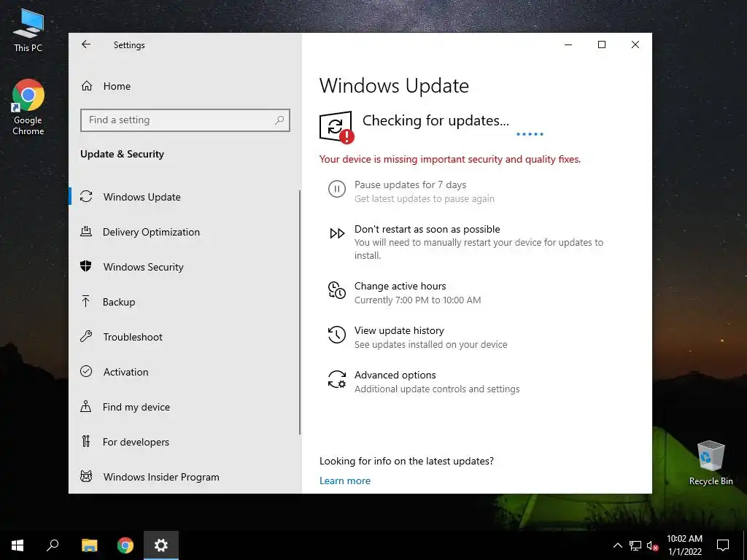
Task: Close the Settings window
Action: coord(635,44)
